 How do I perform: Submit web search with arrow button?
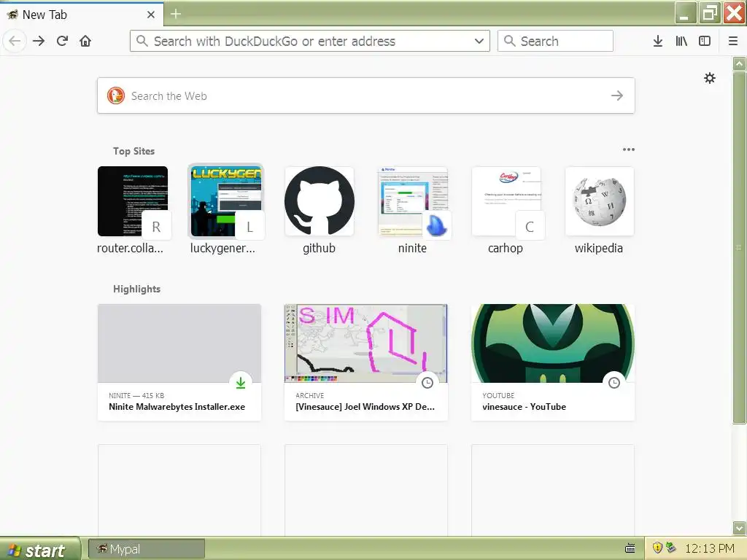coord(617,96)
